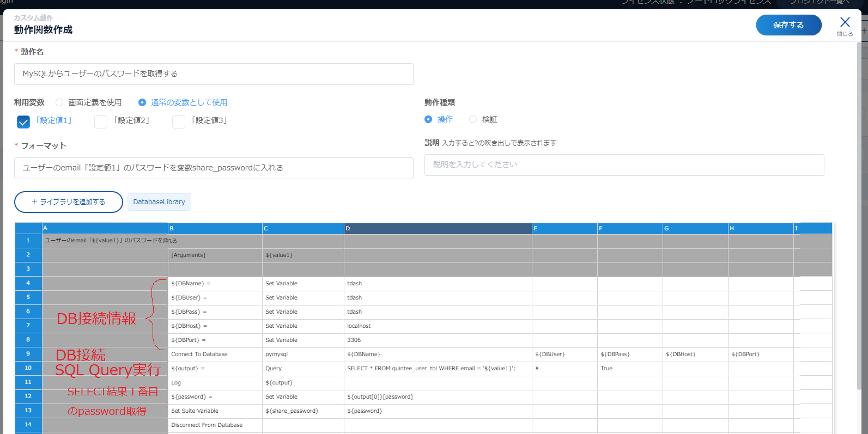This screenshot has width=868, height=434.
Task: Enable the 「設定値3」 checkbox
Action: pos(179,121)
